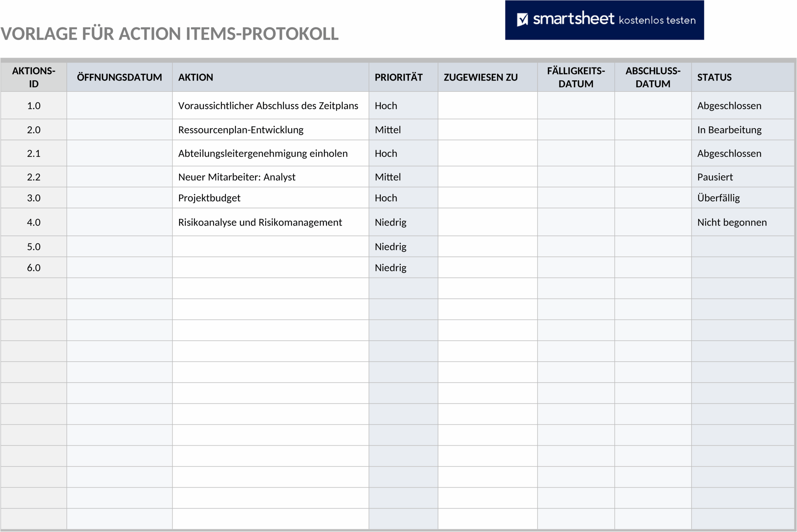797x532 pixels.
Task: Click cell Neuer Mitarbeiter: Analyst
Action: pos(271,177)
